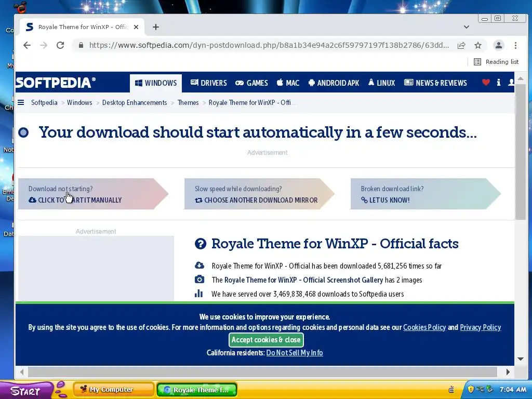
Task: Open the Privacy Policy link
Action: click(x=481, y=327)
